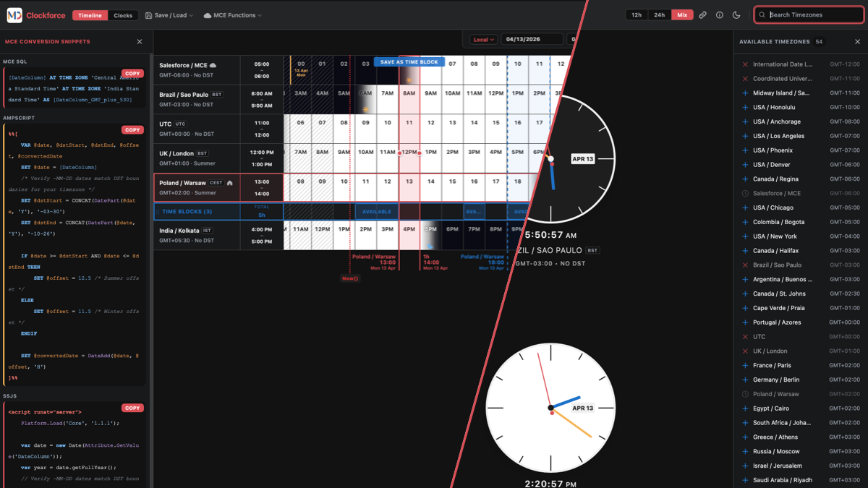Expand the MCE Functions menu
Image resolution: width=868 pixels, height=488 pixels.
point(232,15)
